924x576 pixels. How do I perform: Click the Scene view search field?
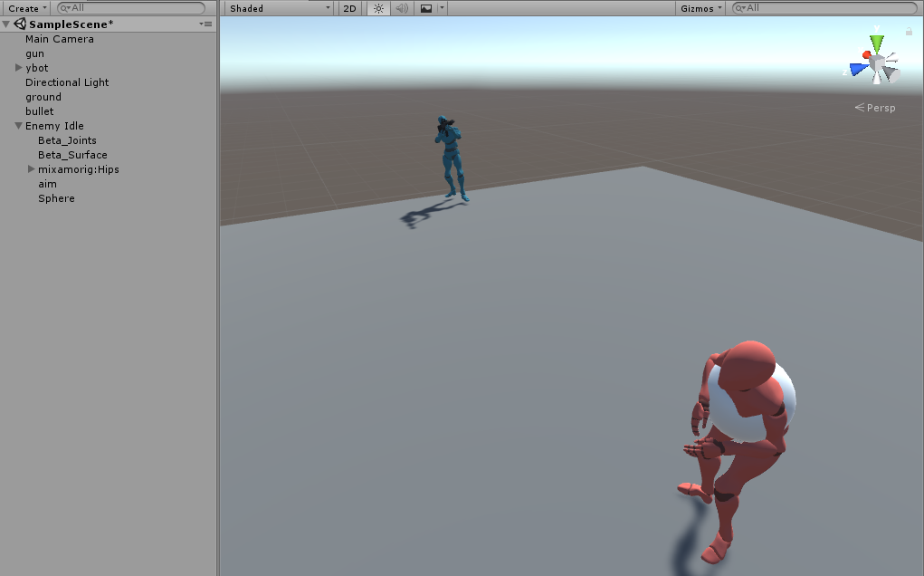coord(824,8)
